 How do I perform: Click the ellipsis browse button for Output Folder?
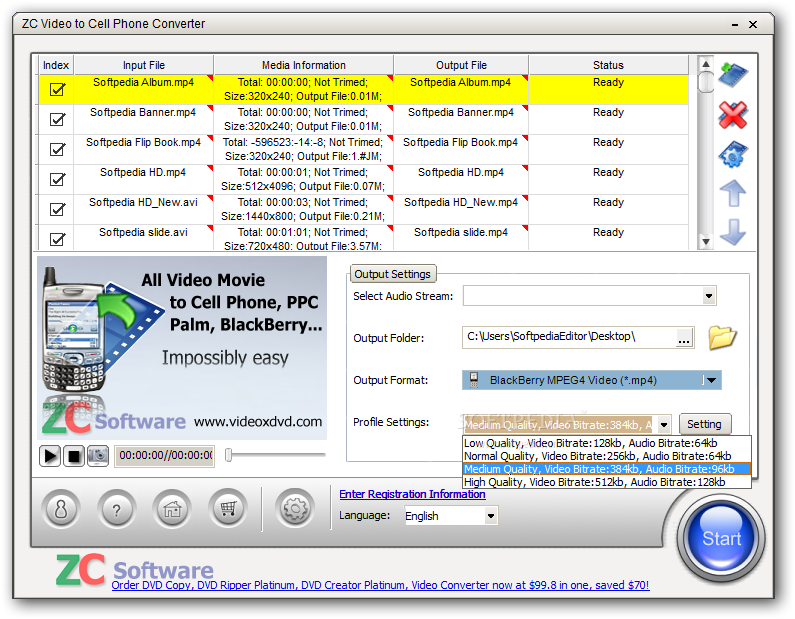pos(684,338)
